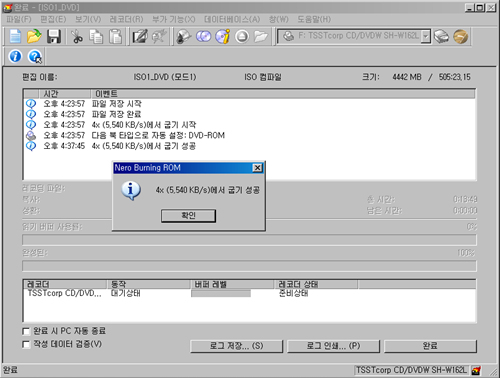
Task: Click the 버퍼 레벨 column header
Action: (232, 284)
